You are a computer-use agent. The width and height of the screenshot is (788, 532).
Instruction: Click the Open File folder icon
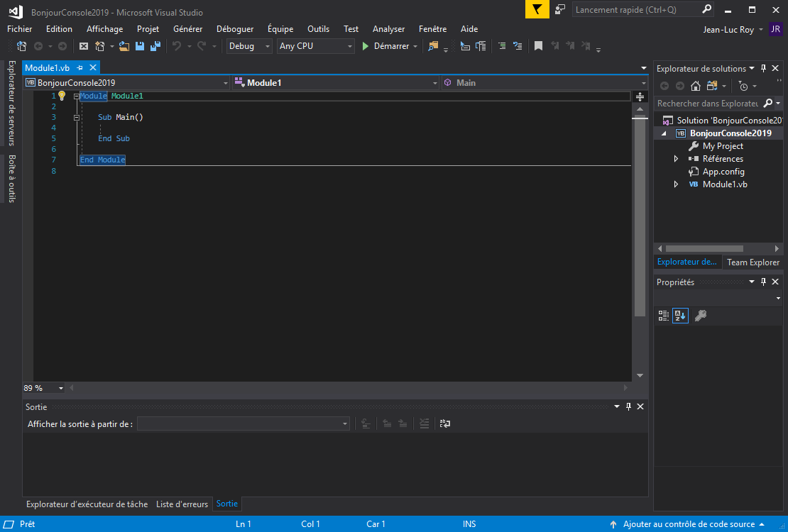(x=124, y=46)
